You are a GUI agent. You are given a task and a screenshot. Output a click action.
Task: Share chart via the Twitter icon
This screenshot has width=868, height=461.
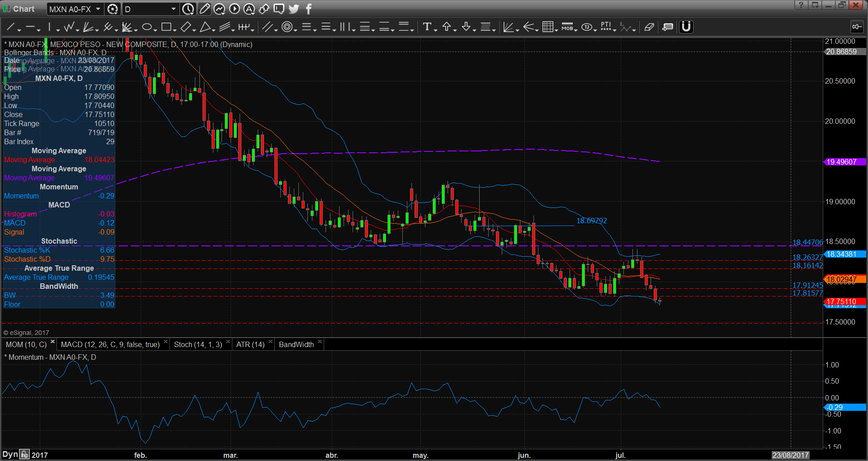294,9
